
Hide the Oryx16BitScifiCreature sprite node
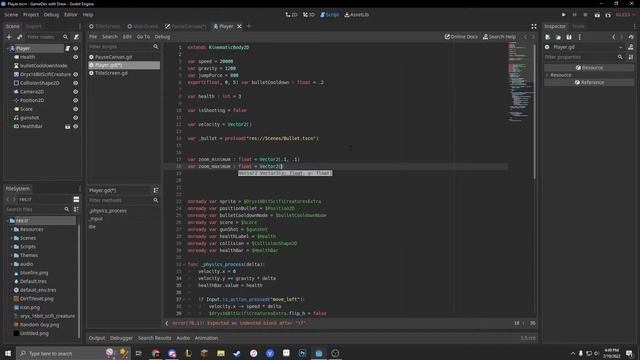point(76,74)
